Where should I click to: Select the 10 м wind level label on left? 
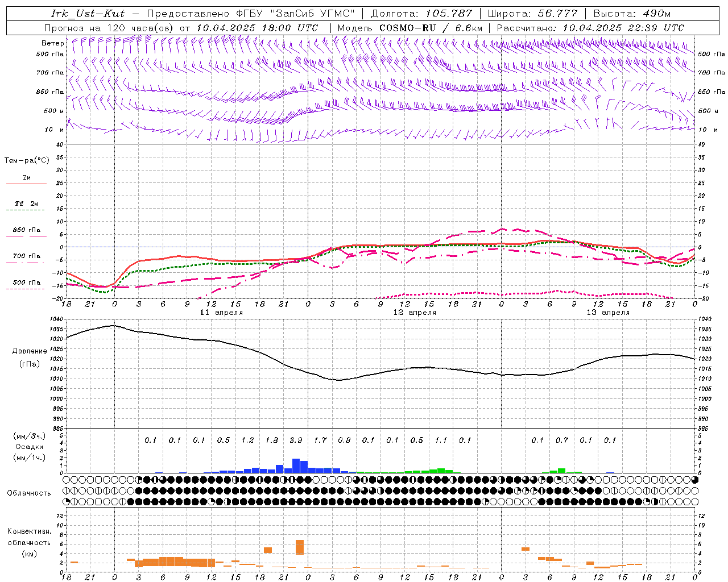[x=54, y=130]
